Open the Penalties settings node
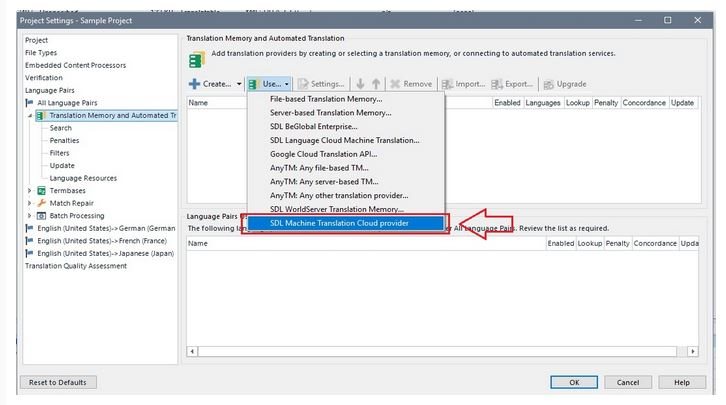The image size is (726, 405). coord(64,140)
